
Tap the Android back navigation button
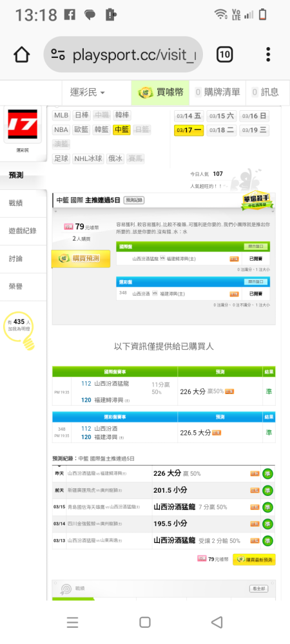(217, 622)
